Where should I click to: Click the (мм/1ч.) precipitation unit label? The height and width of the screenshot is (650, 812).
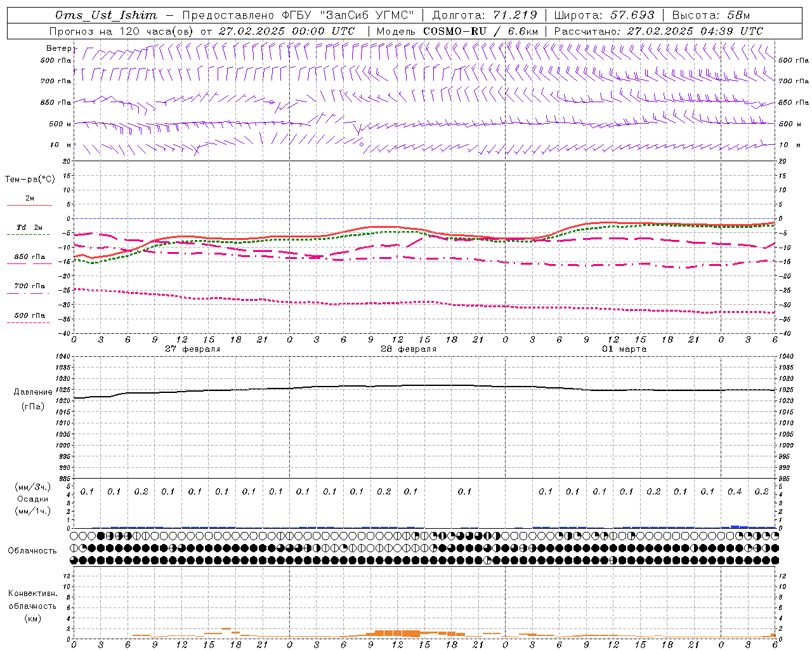33,511
